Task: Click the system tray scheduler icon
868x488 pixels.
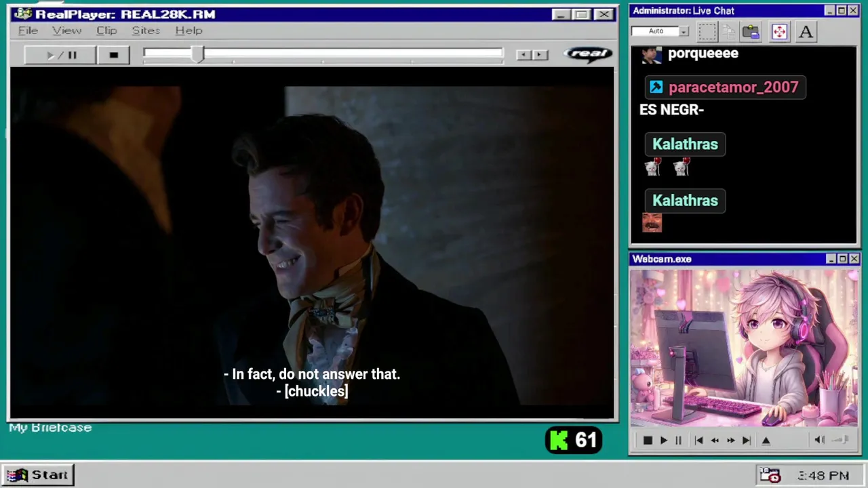Action: 770,475
